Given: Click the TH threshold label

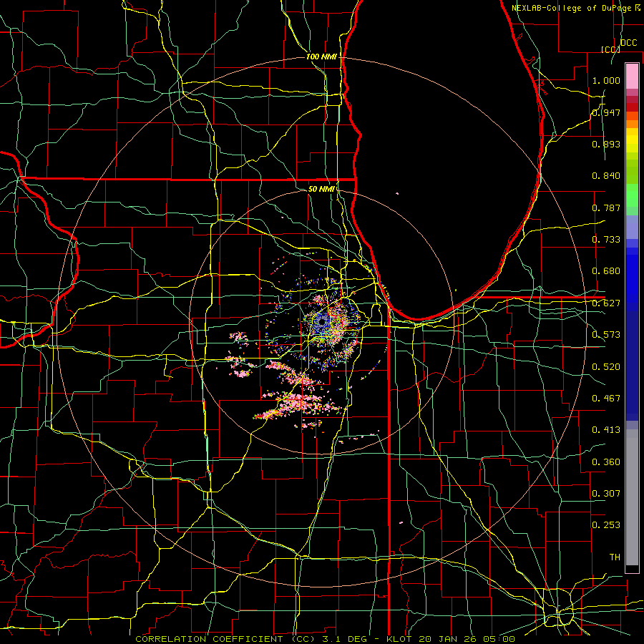Looking at the screenshot, I should point(615,557).
